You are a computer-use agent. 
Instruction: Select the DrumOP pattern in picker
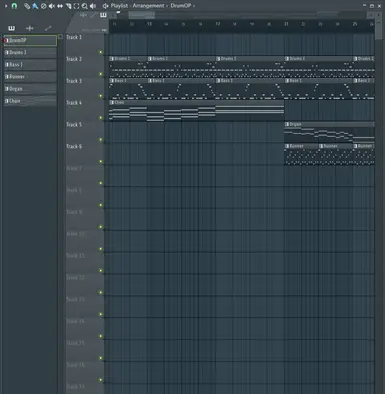point(30,40)
